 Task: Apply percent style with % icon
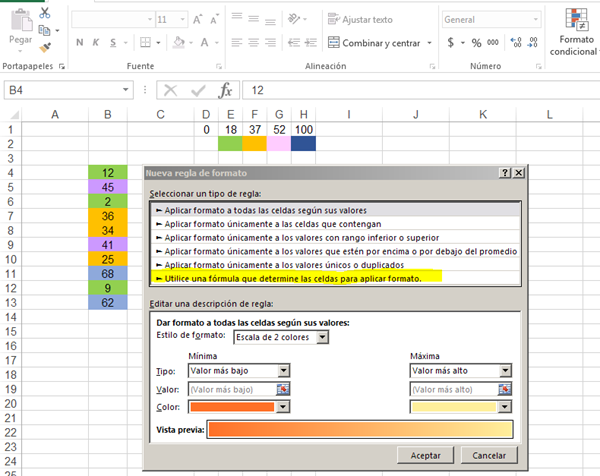(x=476, y=42)
